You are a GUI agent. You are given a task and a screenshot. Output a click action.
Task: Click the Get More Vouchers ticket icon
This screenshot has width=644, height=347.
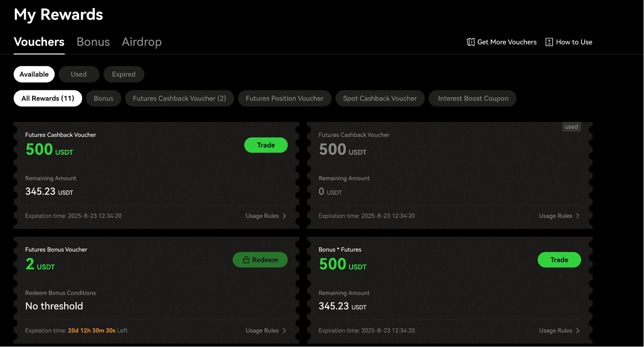[471, 42]
